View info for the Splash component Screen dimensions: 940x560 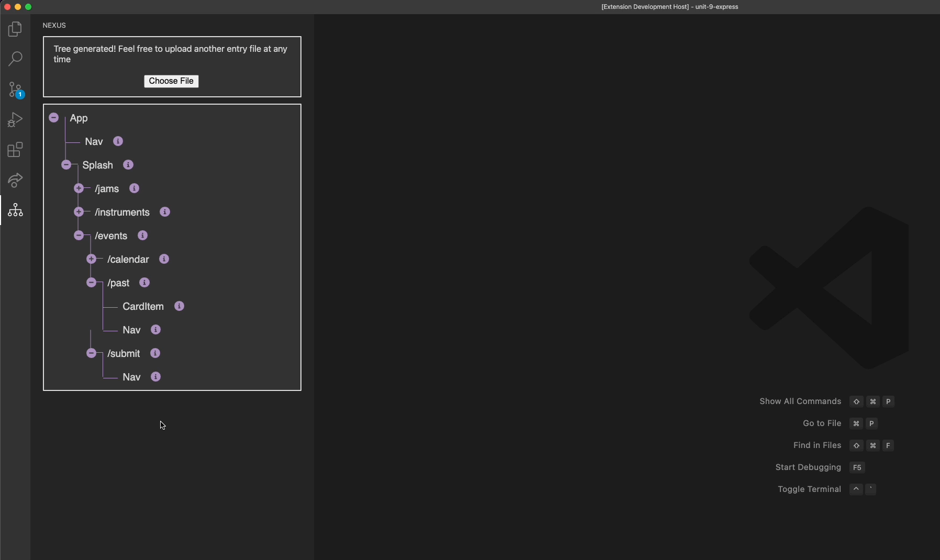pyautogui.click(x=128, y=164)
